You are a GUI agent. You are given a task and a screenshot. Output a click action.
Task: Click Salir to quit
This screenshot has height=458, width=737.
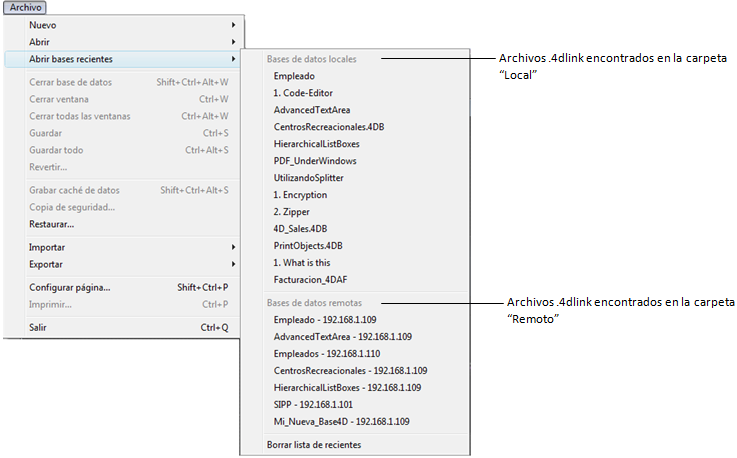pyautogui.click(x=38, y=327)
